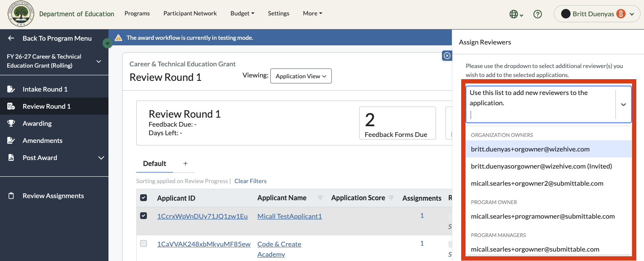This screenshot has width=644, height=261.
Task: Sort by the Applicant ID column header
Action: (176, 198)
